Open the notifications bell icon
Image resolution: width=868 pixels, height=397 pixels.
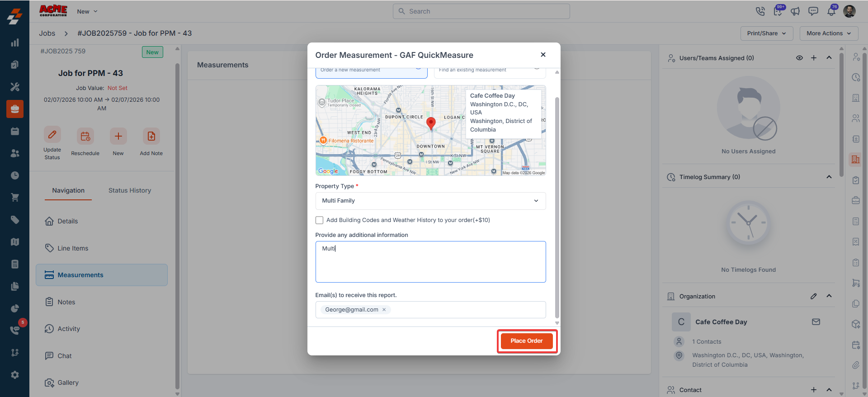pos(831,11)
